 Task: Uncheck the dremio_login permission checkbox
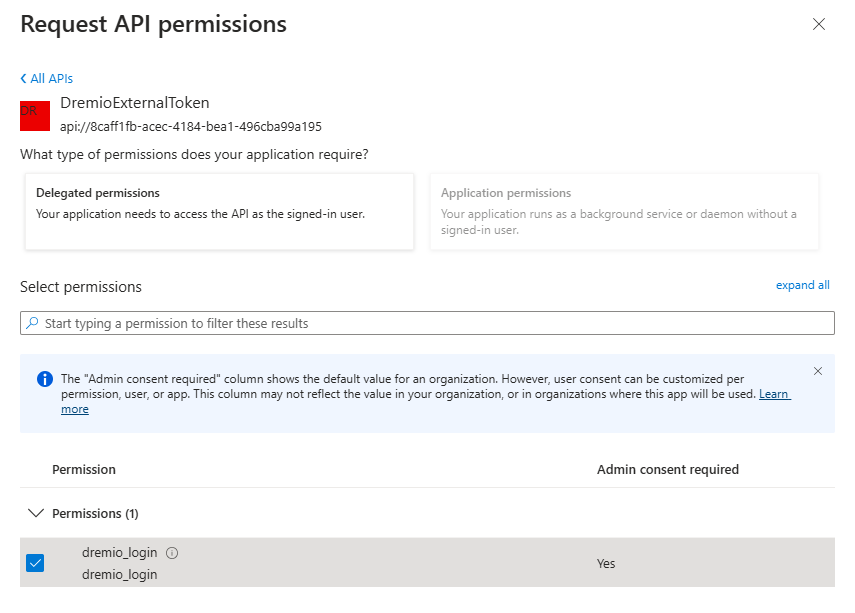coord(35,563)
